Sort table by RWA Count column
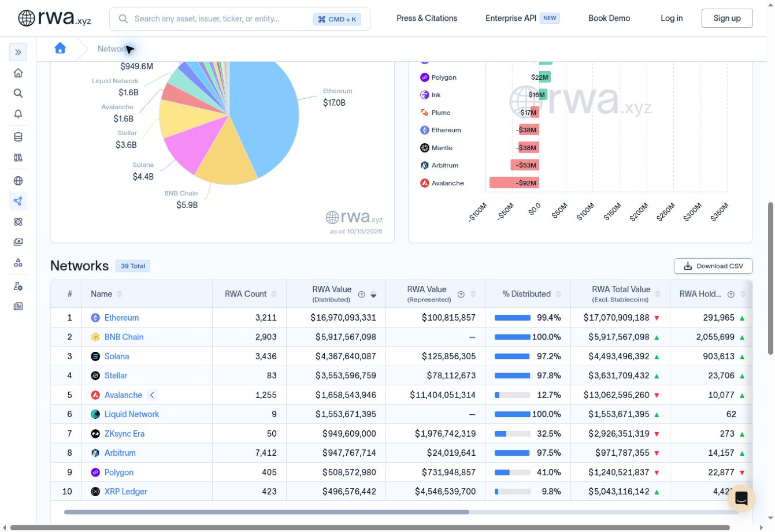 click(274, 294)
